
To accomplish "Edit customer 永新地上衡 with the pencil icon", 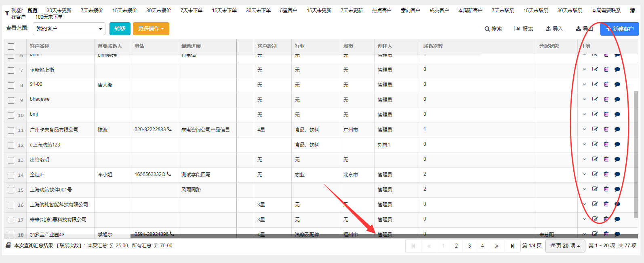I will pos(595,69).
